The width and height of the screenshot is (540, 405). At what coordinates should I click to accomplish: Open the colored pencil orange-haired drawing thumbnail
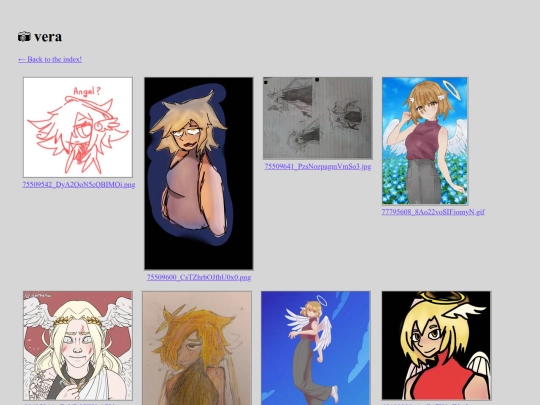coord(197,348)
